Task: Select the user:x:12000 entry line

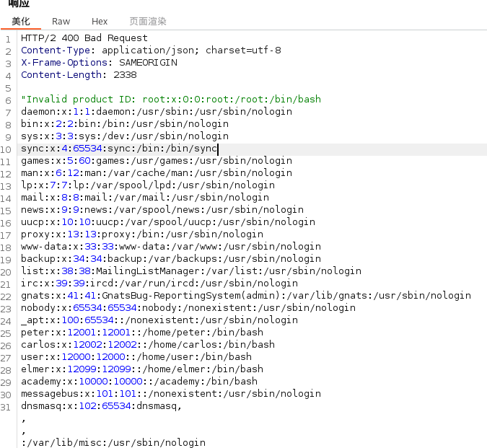Action: pos(136,356)
